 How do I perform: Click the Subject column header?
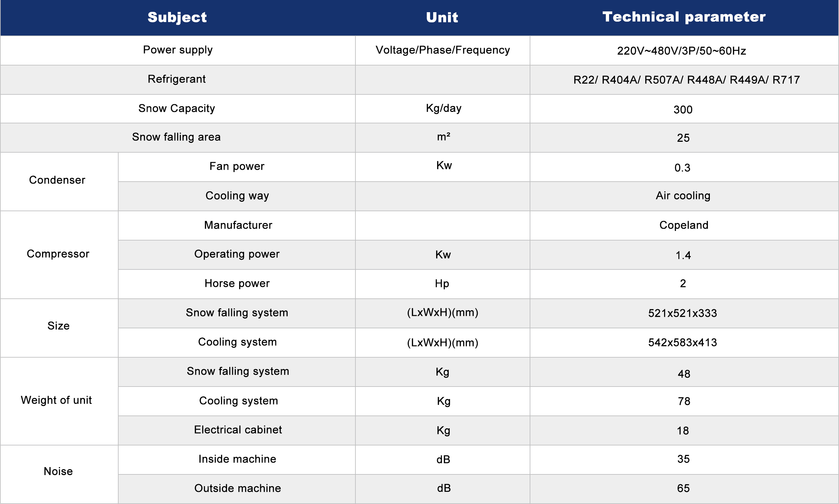(x=177, y=17)
